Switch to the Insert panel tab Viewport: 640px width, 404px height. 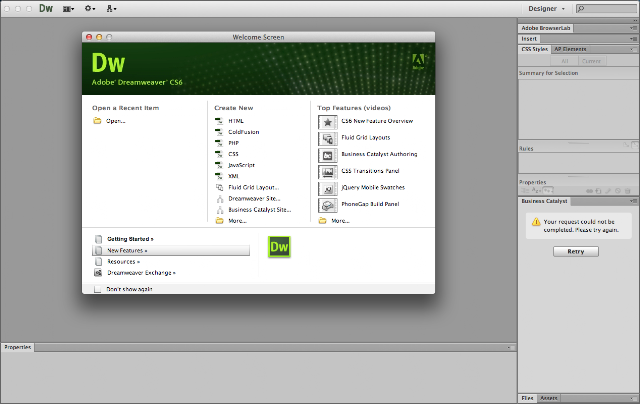pyautogui.click(x=529, y=39)
